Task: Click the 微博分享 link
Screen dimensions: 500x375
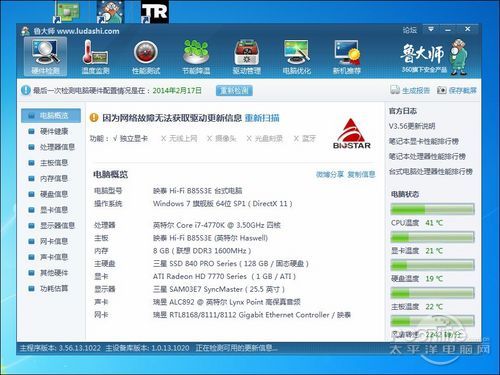Action: coord(330,174)
